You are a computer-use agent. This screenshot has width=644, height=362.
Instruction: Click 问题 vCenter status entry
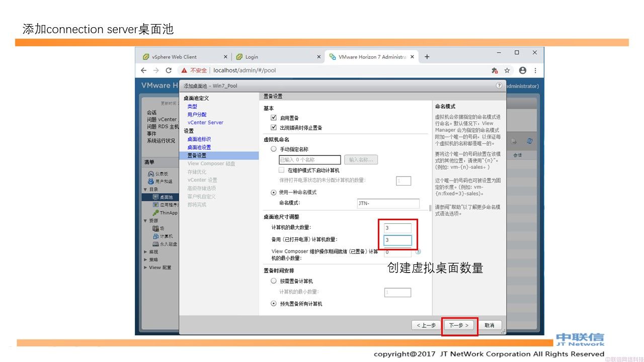162,120
